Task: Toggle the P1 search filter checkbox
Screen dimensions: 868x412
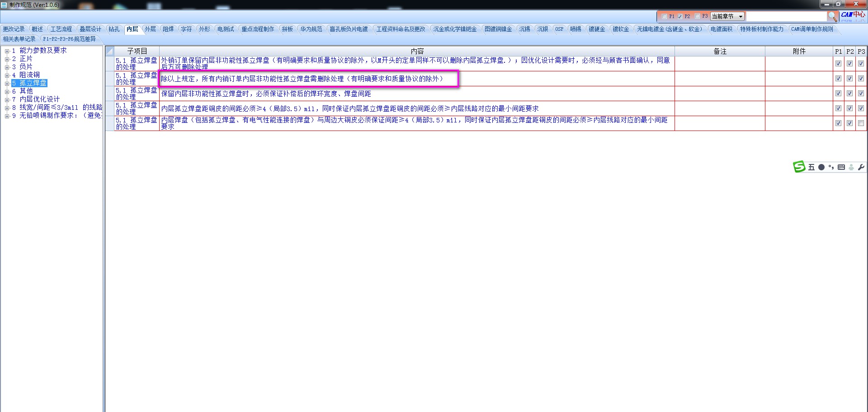Action: 664,16
